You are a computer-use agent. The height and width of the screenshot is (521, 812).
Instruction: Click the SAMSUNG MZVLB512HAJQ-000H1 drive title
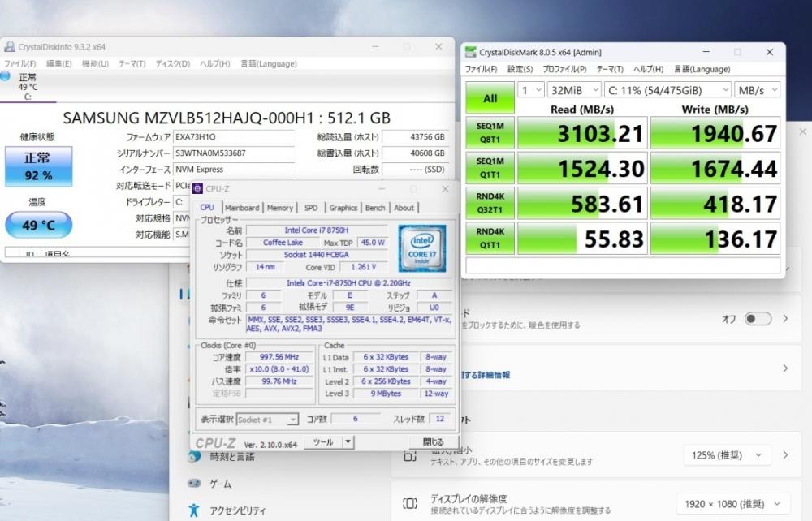[227, 118]
